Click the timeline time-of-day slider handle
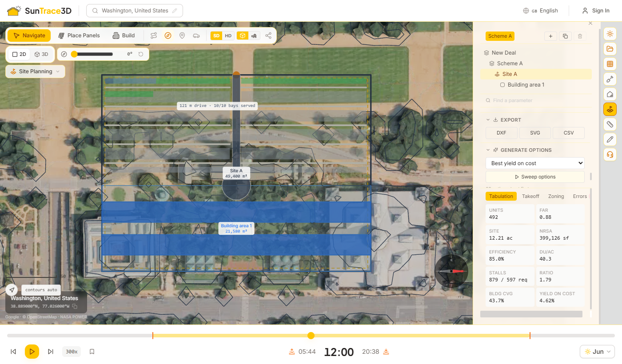 tap(311, 336)
